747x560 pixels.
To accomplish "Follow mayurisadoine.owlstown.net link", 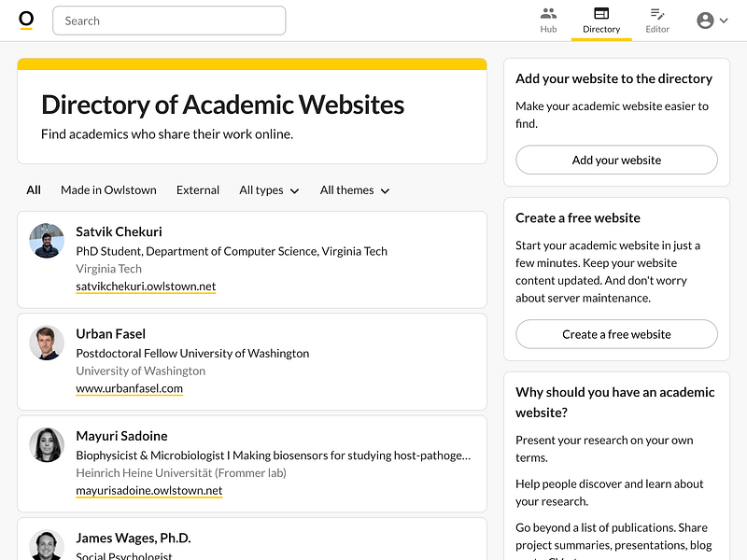I will coord(149,490).
